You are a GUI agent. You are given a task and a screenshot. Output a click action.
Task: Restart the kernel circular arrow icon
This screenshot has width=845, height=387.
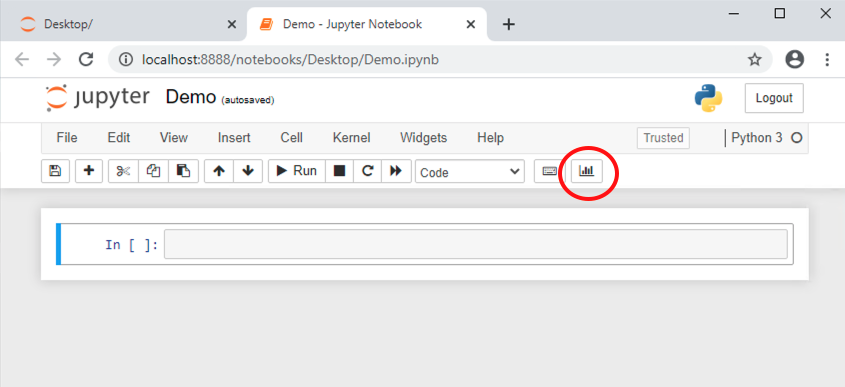coord(368,171)
